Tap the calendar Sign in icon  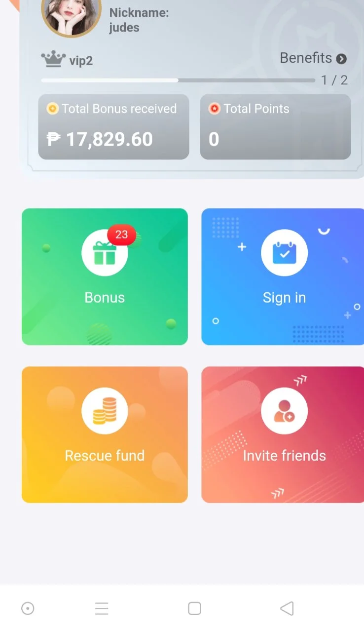(284, 253)
